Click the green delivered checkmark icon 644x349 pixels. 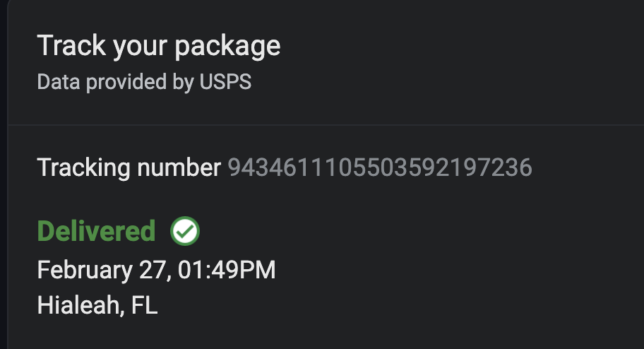185,231
